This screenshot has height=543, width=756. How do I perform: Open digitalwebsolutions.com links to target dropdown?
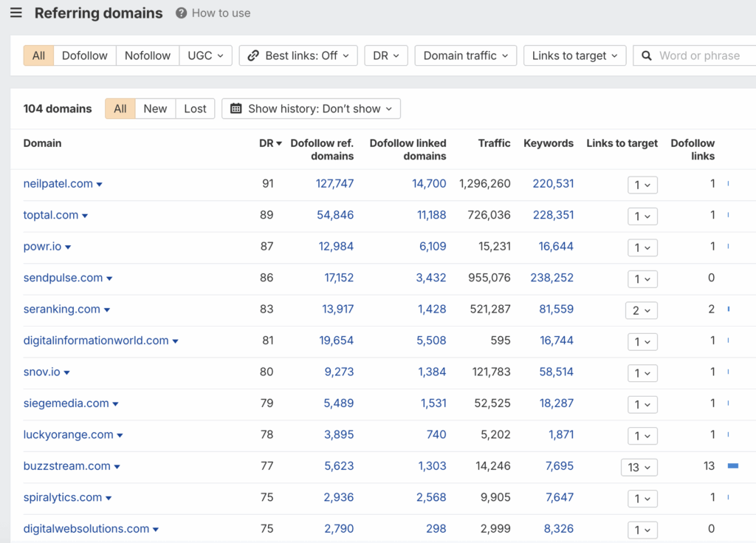(x=642, y=530)
